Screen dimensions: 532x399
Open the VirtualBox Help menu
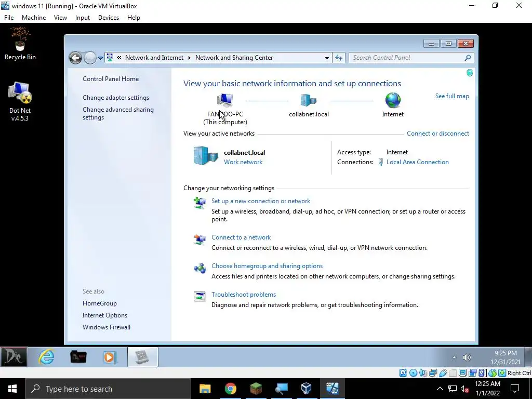(134, 18)
